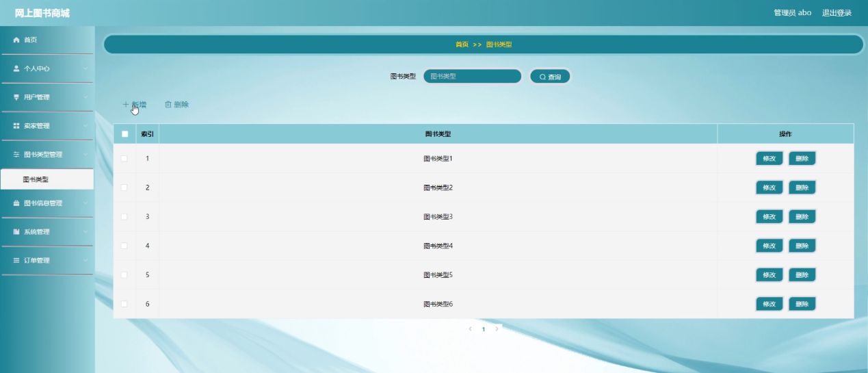
Task: Expand the 图书信息管理 menu chevron
Action: point(86,203)
